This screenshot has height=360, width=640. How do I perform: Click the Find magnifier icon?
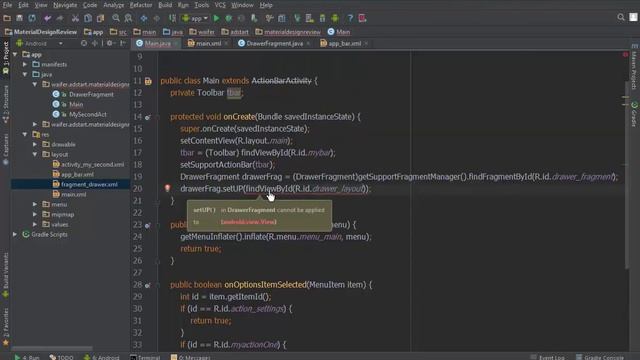coord(116,18)
